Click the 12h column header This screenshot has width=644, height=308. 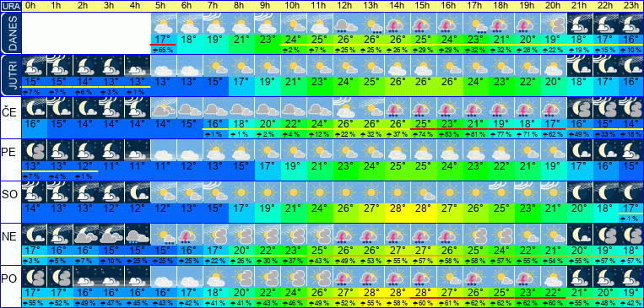coord(346,6)
